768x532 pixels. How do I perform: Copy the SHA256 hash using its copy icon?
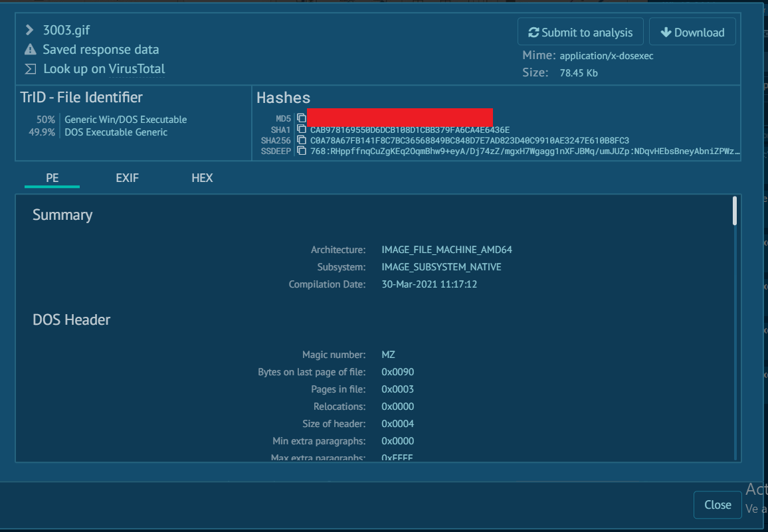click(x=302, y=140)
